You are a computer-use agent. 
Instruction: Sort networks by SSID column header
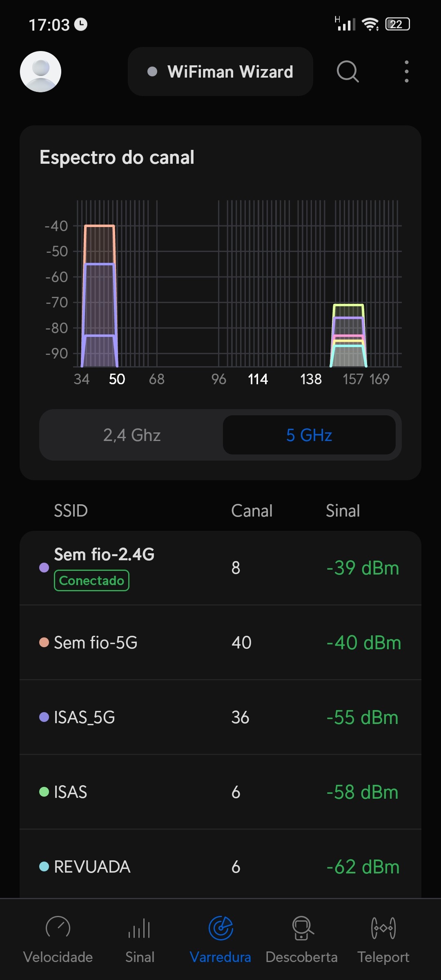pos(71,511)
